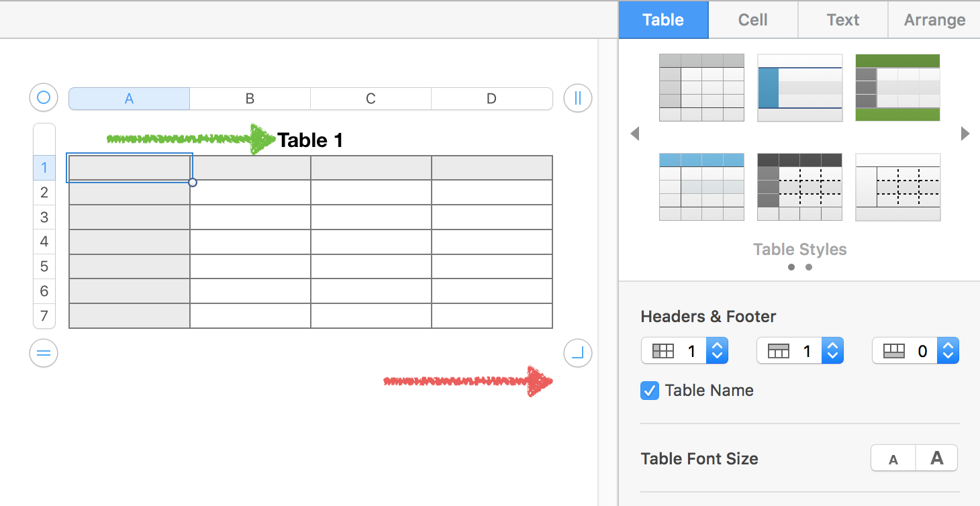
Task: Click the add columns handle icon
Action: point(578,98)
